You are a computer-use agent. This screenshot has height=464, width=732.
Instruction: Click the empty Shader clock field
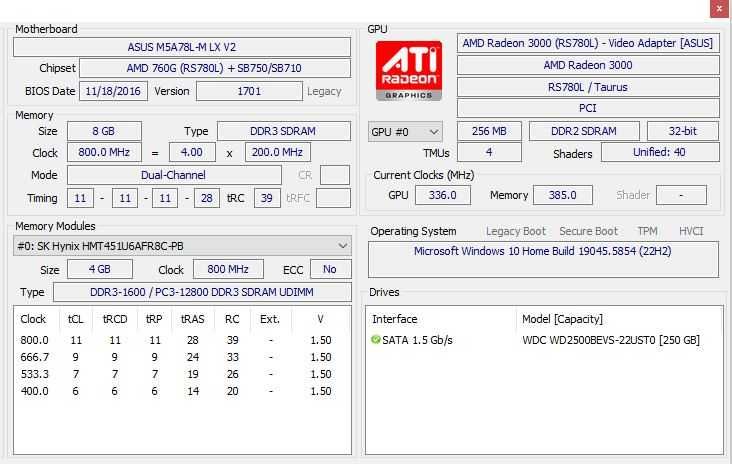pyautogui.click(x=681, y=195)
